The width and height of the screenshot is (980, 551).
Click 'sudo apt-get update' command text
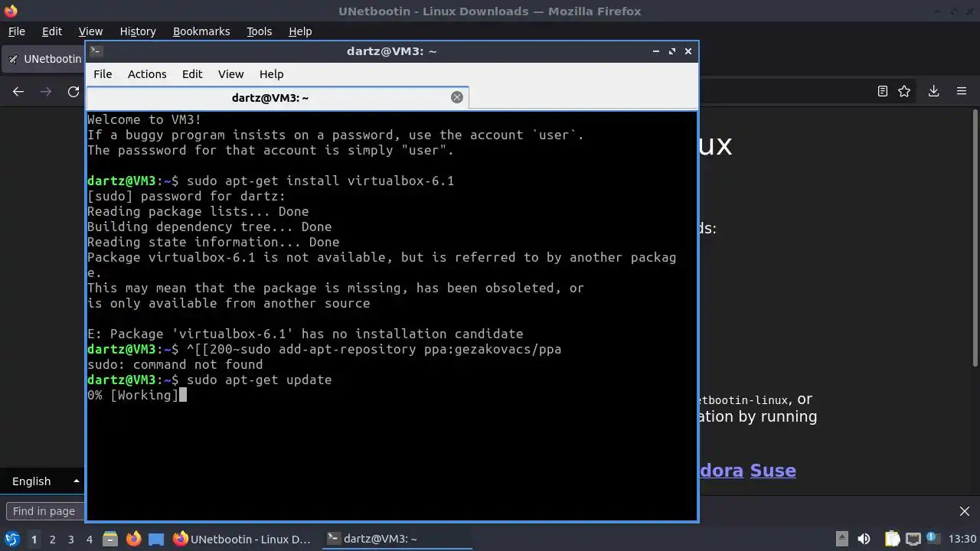[259, 380]
